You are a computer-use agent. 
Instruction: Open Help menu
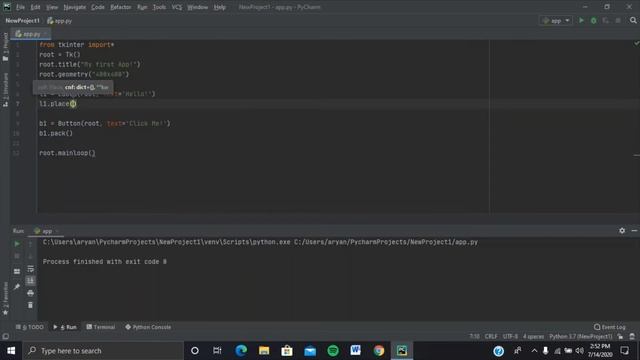pos(220,7)
